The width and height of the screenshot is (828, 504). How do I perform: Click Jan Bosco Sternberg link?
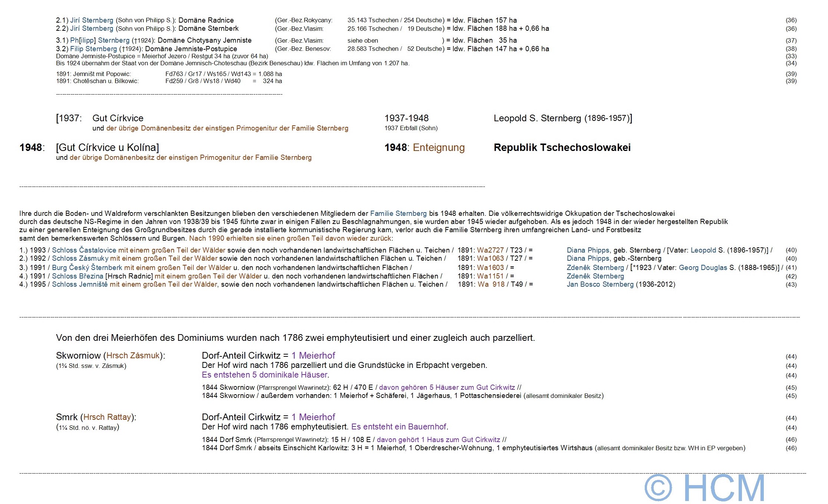[x=600, y=284]
